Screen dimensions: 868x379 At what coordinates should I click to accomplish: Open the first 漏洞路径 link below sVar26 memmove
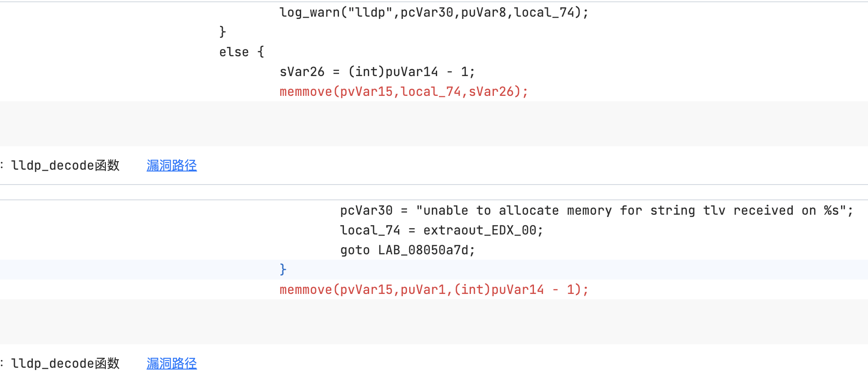[172, 166]
